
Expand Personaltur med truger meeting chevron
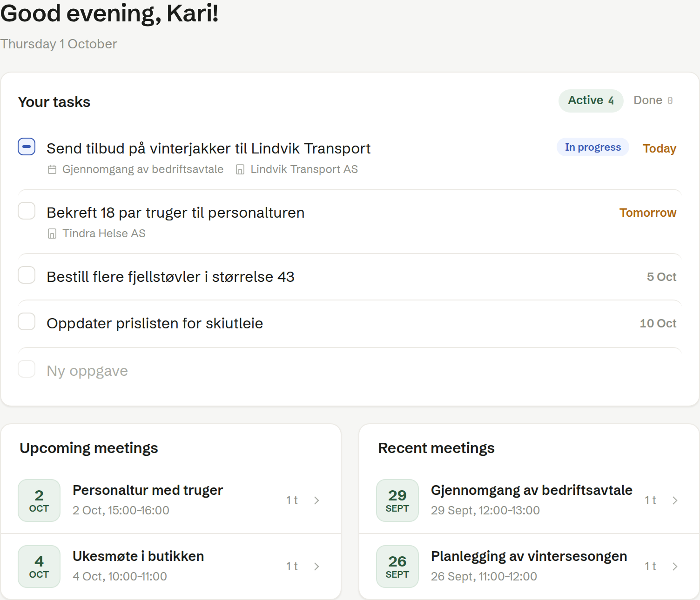(316, 500)
